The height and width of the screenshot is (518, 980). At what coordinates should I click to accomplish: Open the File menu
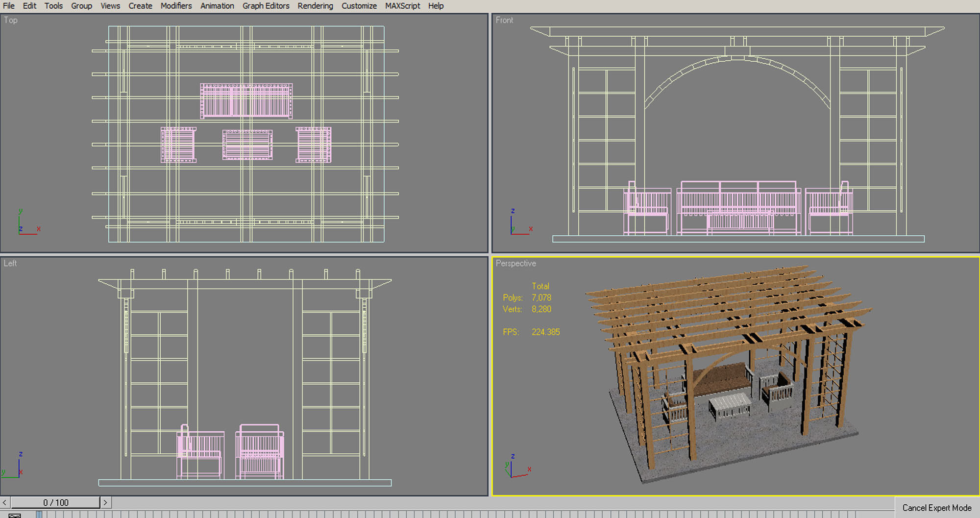(9, 6)
